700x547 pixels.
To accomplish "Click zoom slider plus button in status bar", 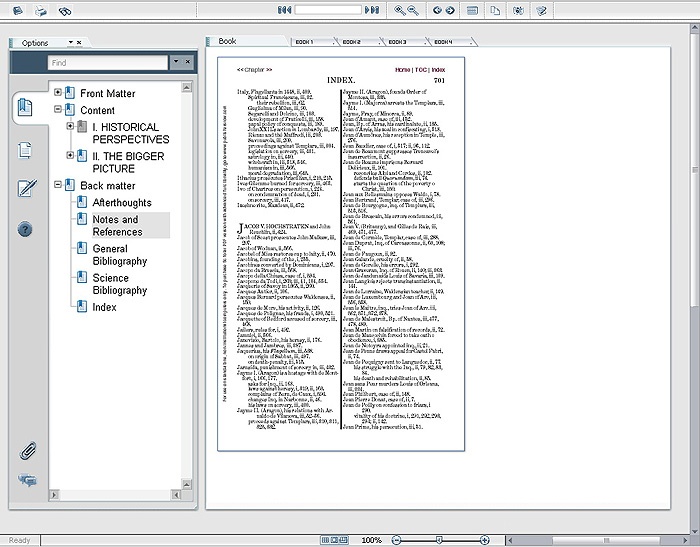I will 484,540.
